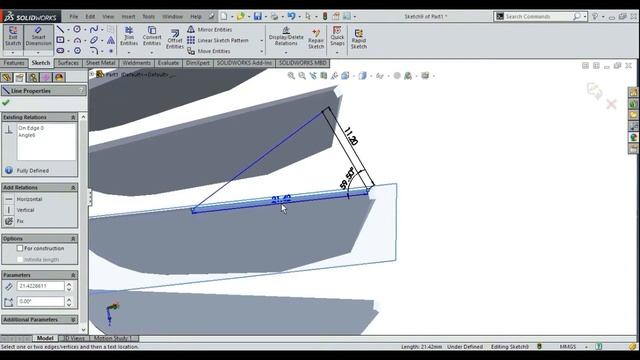Toggle the For construction checkbox
This screenshot has height=360, width=640.
pyautogui.click(x=20, y=248)
